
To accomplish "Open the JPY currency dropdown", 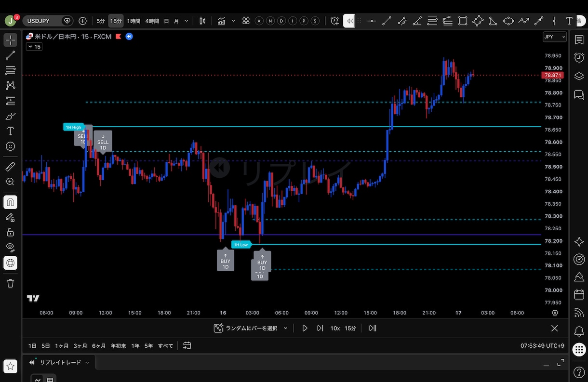I will (555, 37).
